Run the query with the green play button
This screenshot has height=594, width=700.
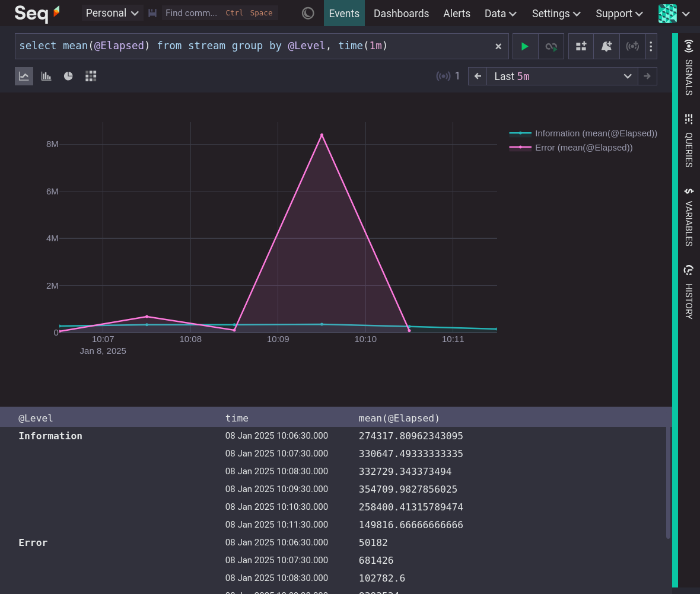(524, 46)
